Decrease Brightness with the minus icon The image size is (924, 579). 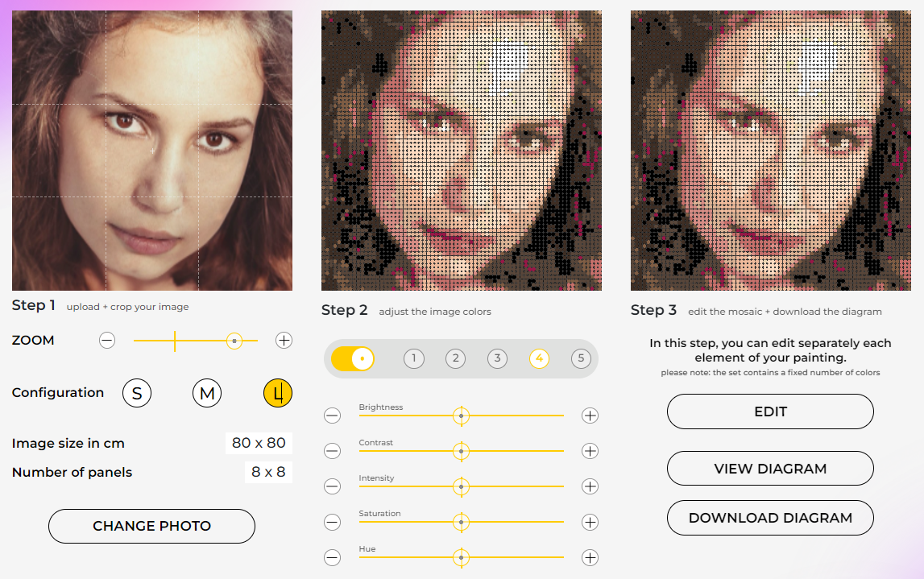[x=332, y=416]
